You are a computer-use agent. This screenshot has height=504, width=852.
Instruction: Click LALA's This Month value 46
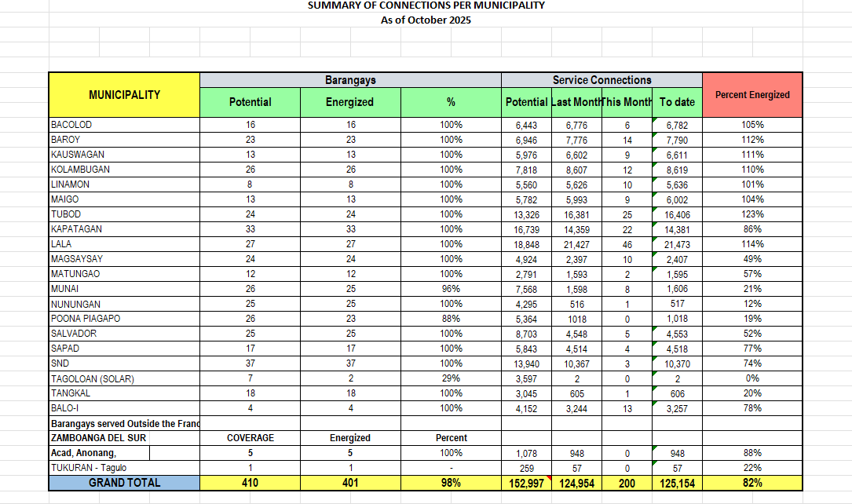pos(627,244)
